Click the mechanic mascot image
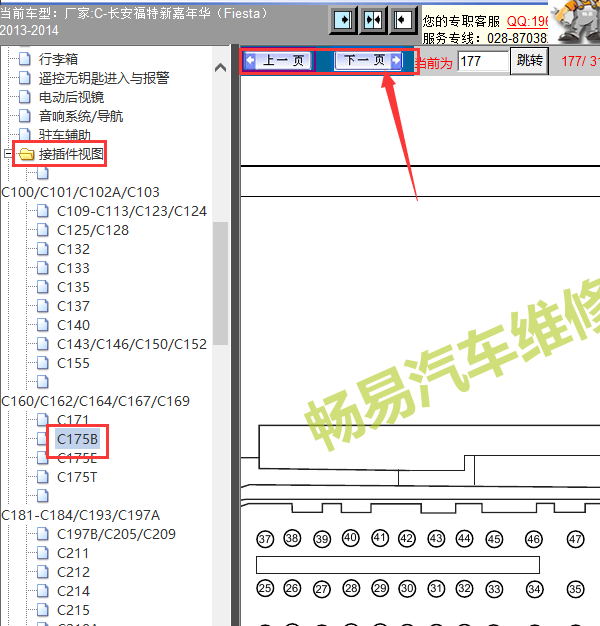The height and width of the screenshot is (626, 600). click(x=576, y=22)
